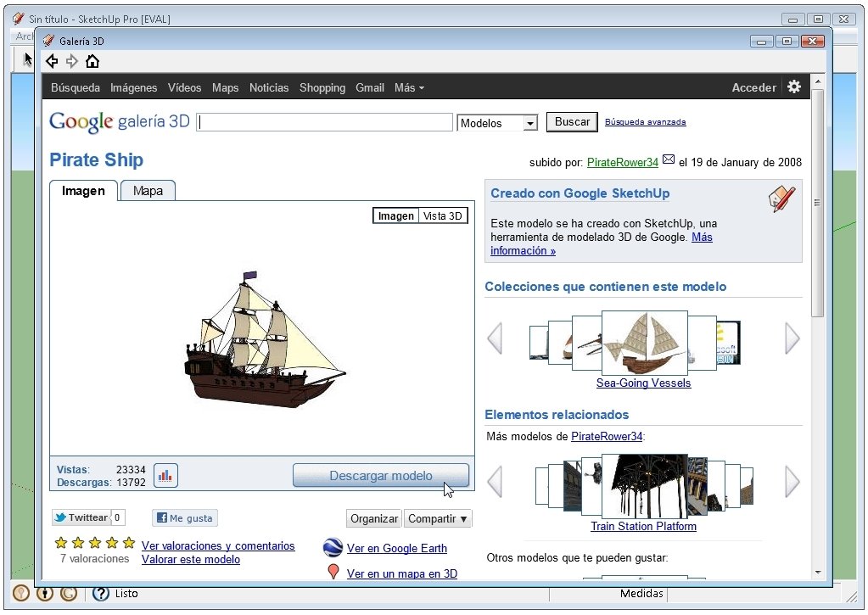
Task: Click Descargar modelo button
Action: 381,476
